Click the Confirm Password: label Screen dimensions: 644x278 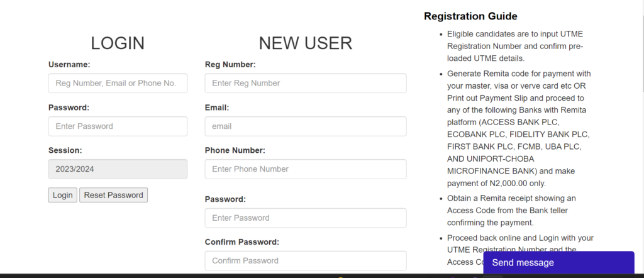click(x=241, y=242)
